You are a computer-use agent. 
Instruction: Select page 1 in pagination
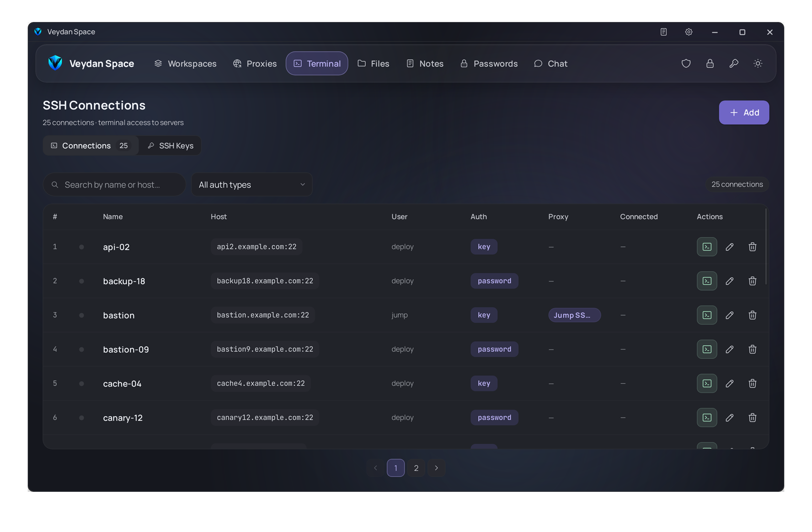[395, 468]
